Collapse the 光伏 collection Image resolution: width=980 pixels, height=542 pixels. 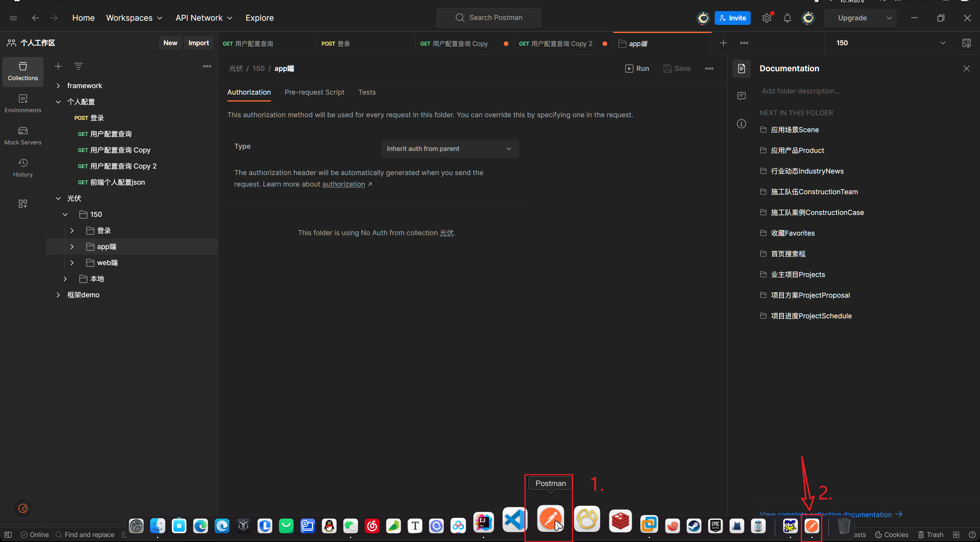(58, 198)
